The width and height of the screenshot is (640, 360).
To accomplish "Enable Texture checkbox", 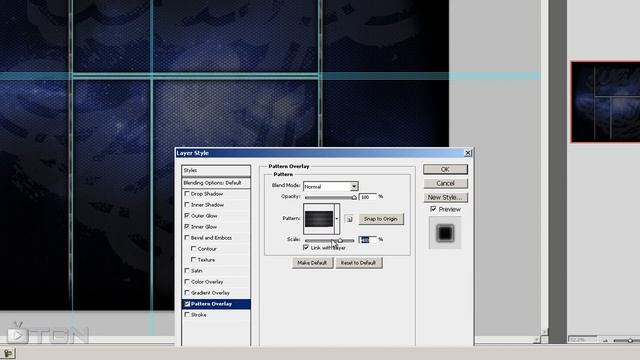I will [193, 260].
